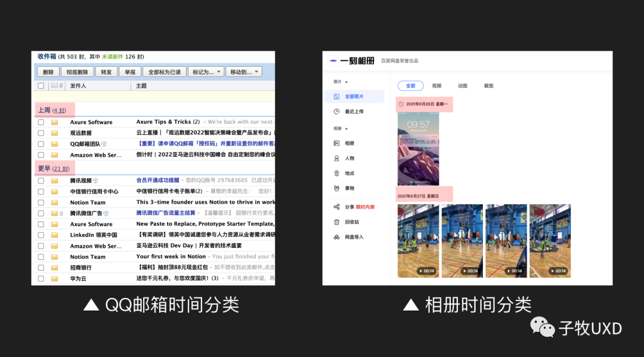Click the 最近上传 clock icon
644x357 pixels.
336,111
